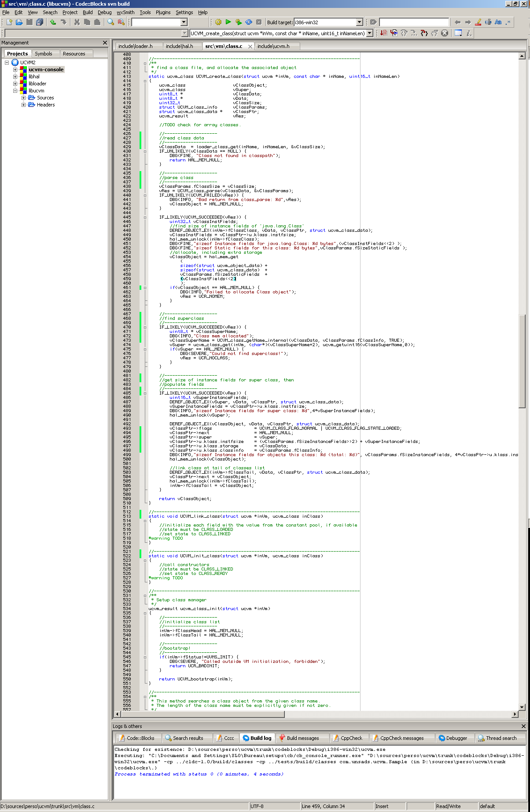
Task: Click the Build and run icon
Action: tap(238, 22)
